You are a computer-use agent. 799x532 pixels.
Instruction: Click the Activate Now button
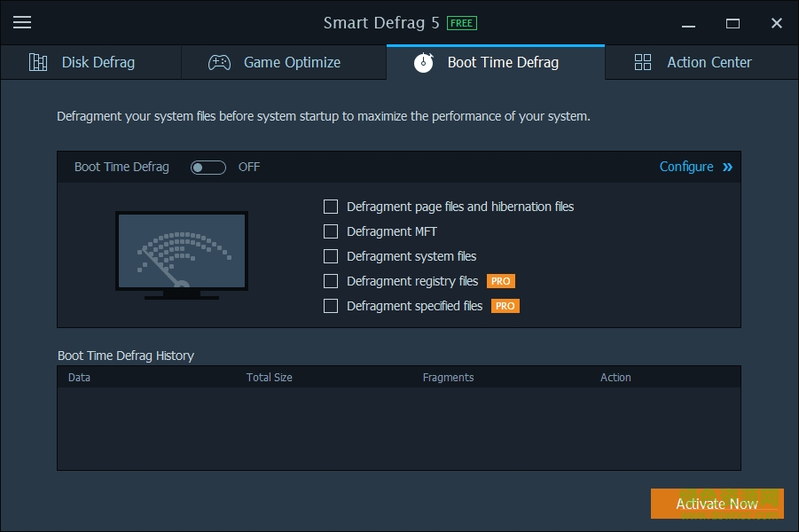pos(717,503)
